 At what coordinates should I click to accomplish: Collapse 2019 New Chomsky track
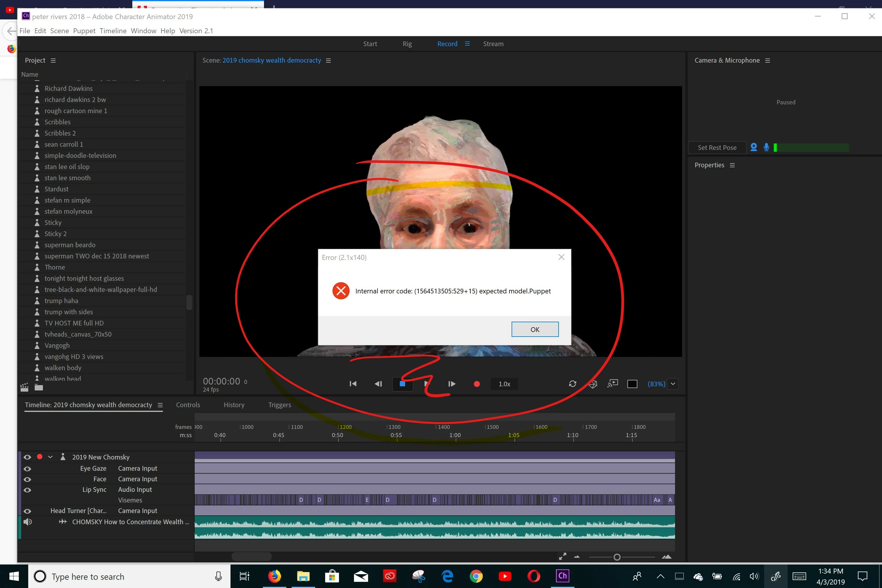(50, 457)
